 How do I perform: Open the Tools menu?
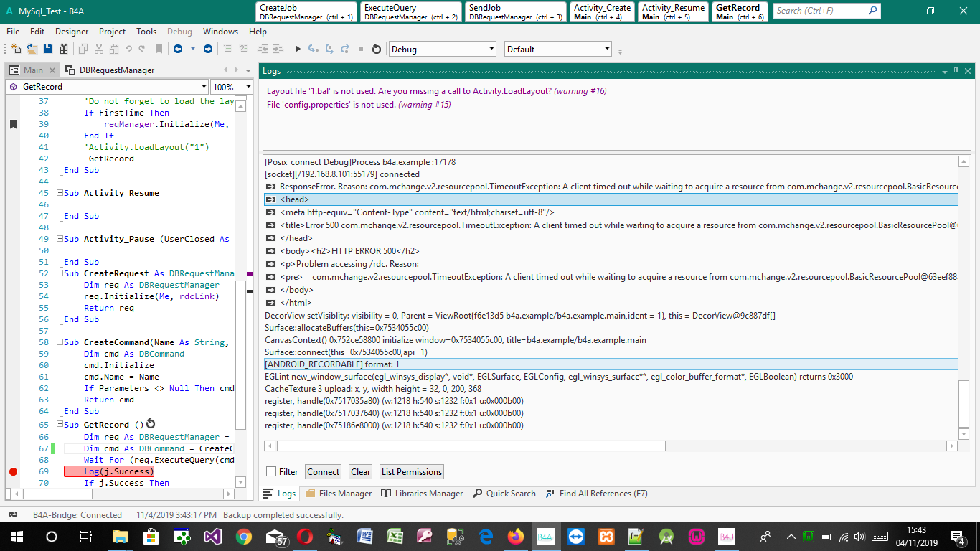(146, 31)
